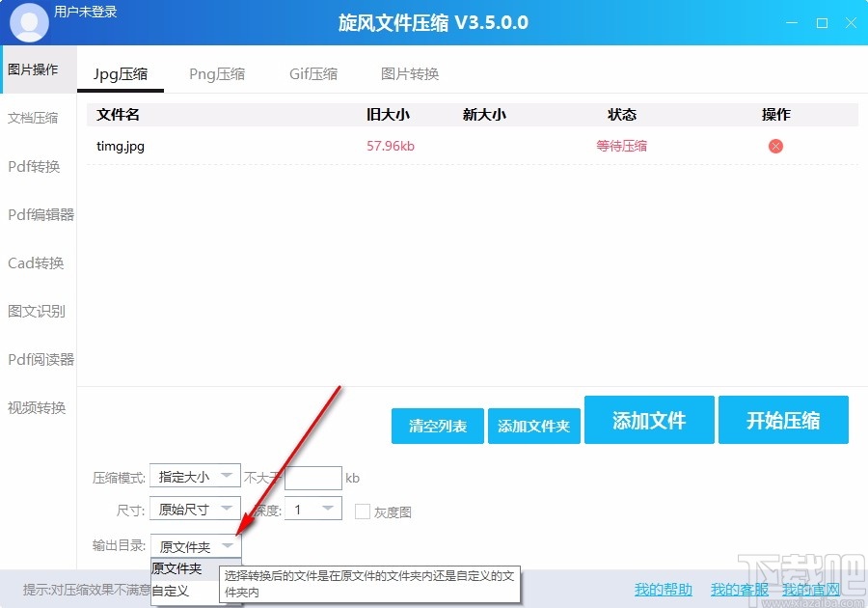Click the 不大于 size limit input field

click(313, 477)
